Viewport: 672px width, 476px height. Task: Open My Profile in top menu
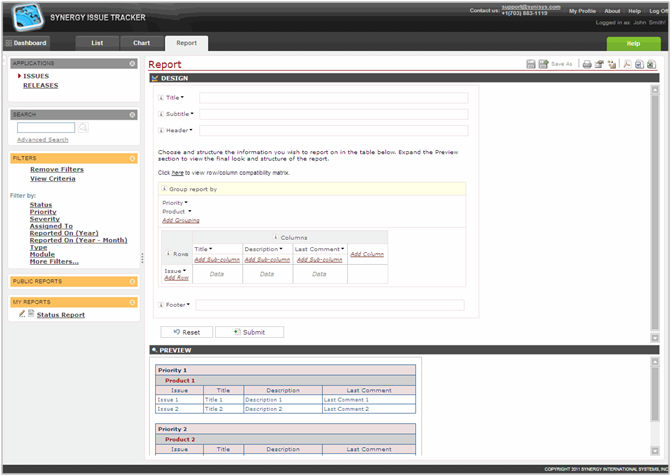coord(582,11)
